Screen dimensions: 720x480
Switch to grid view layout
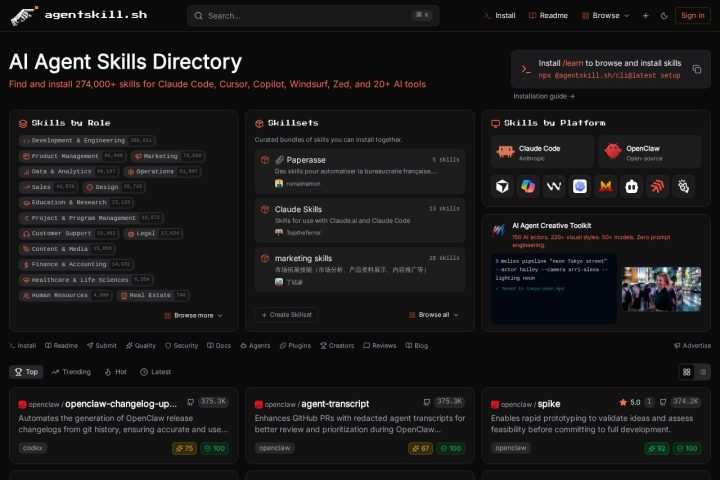(x=686, y=372)
